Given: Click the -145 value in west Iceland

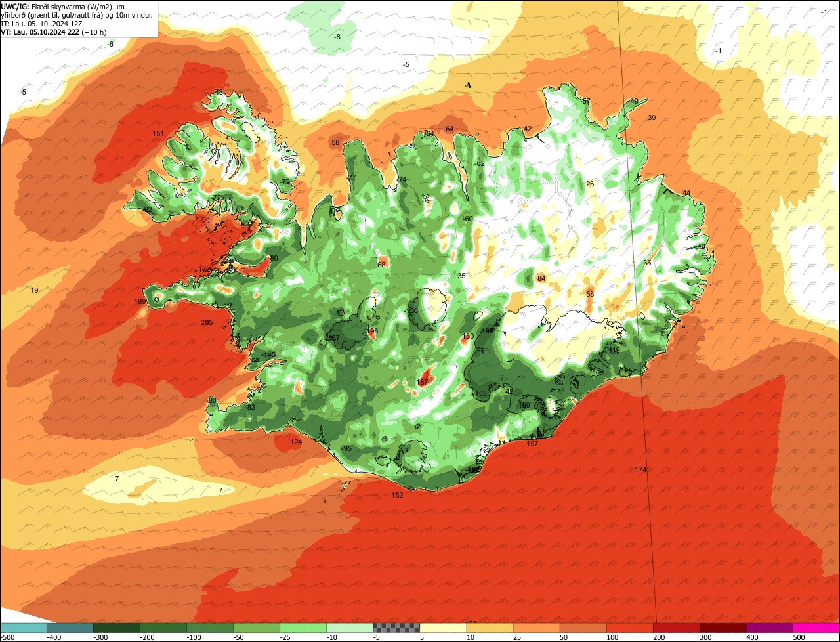Looking at the screenshot, I should coord(268,354).
